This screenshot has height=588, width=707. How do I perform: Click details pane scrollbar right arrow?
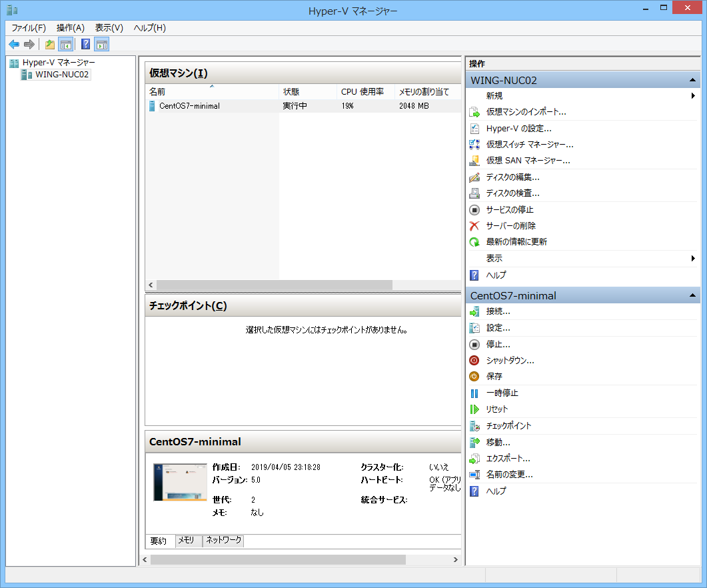click(455, 559)
